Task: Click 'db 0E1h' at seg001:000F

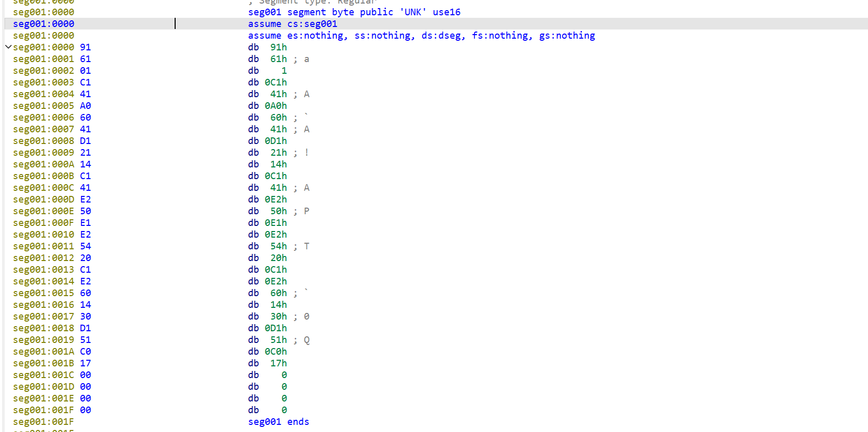Action: coord(268,223)
